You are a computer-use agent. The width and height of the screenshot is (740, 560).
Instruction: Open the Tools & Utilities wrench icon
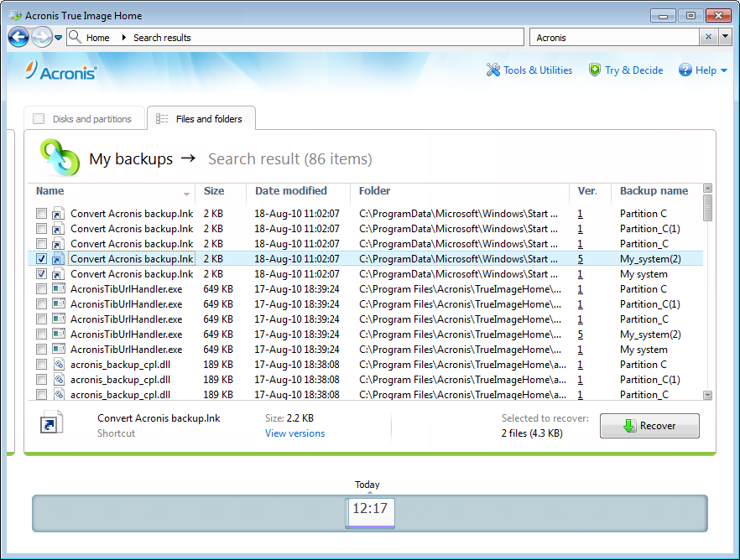pos(492,70)
